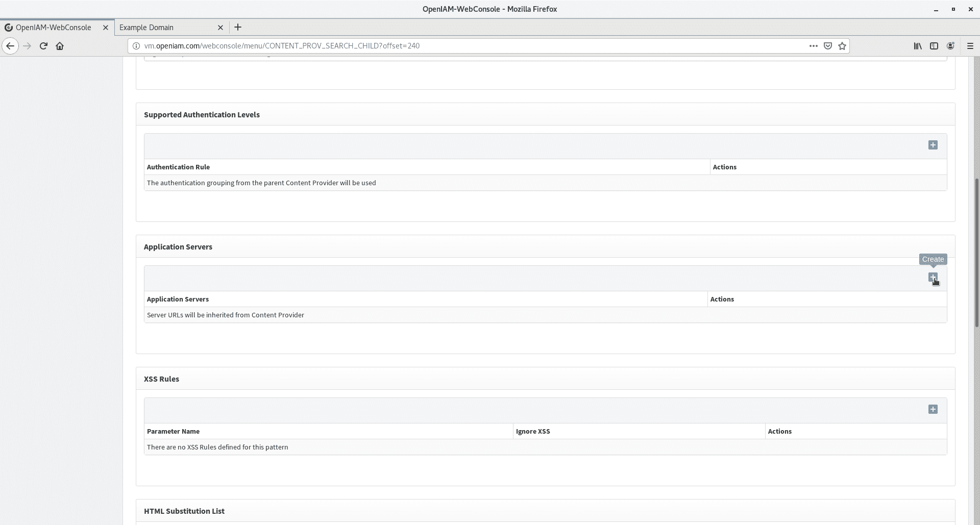Viewport: 980px width, 525px height.
Task: Save page to Pocket
Action: coord(828,46)
